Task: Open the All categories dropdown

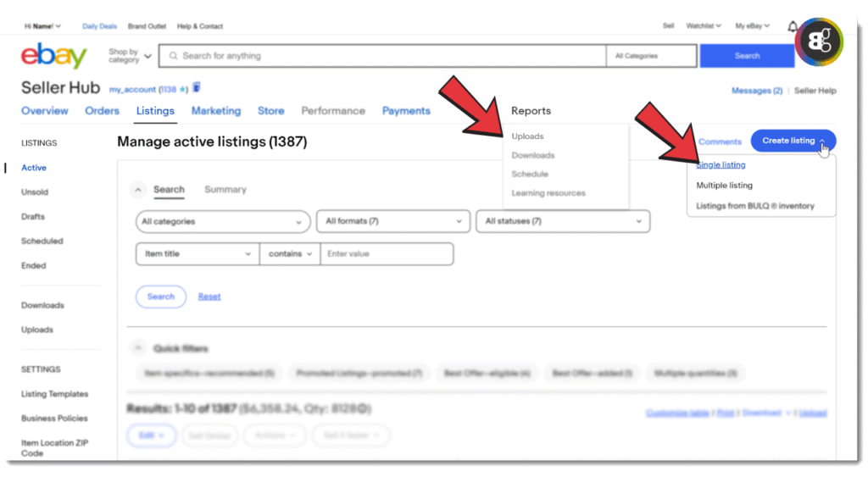Action: [x=221, y=221]
